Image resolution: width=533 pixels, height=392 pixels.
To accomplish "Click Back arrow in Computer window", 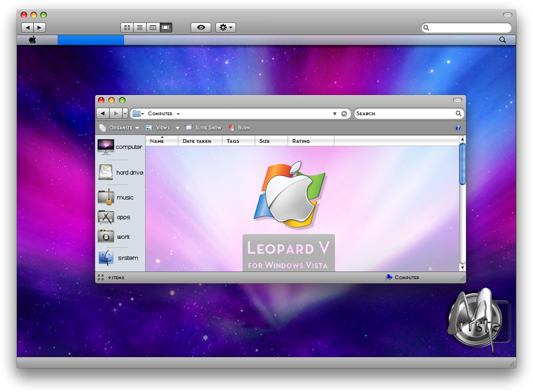I will tap(103, 113).
